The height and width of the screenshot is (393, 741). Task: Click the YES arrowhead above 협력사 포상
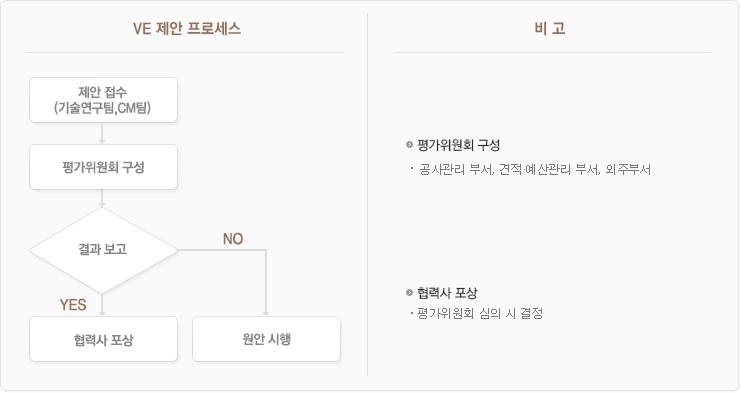coord(102,312)
